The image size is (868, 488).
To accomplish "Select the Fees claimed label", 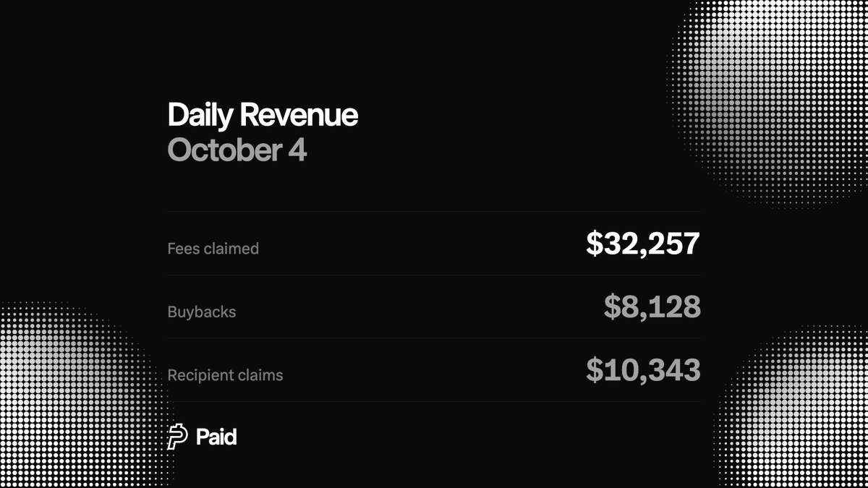I will coord(213,249).
